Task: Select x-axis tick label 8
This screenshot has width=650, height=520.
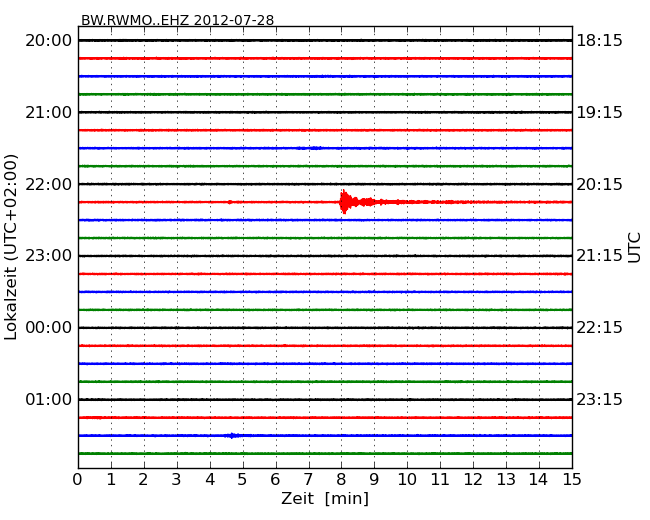Action: coord(341,480)
